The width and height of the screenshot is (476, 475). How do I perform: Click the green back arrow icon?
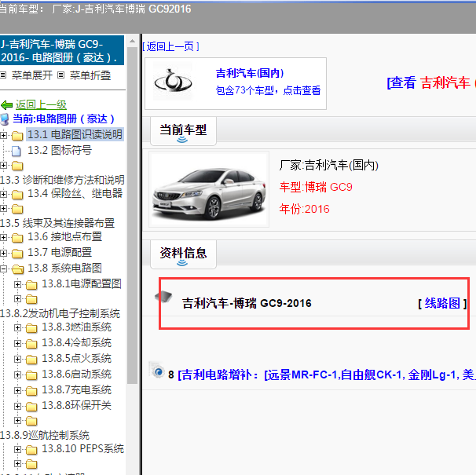pyautogui.click(x=6, y=105)
